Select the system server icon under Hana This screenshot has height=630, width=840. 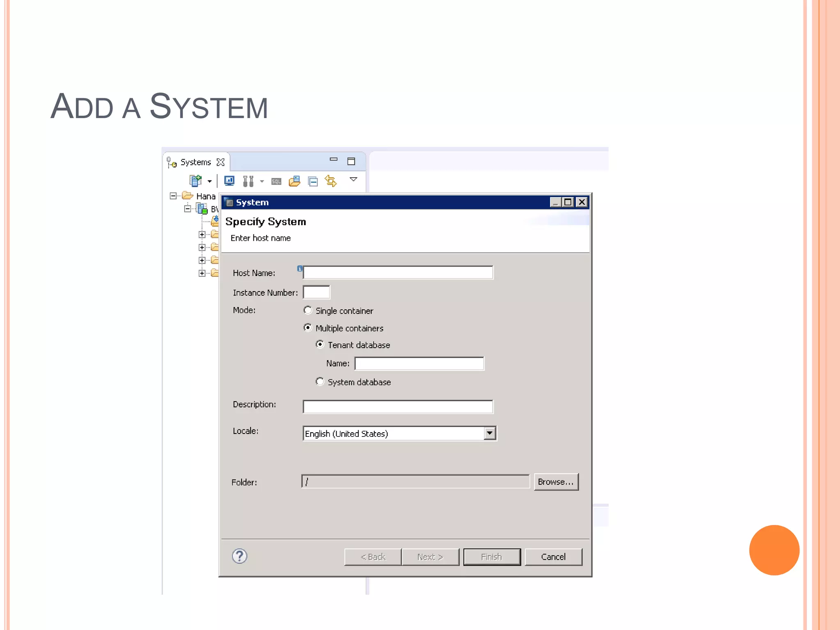(x=202, y=209)
